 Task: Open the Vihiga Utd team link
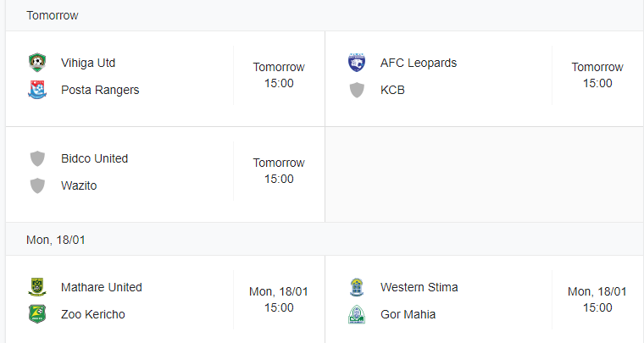tap(88, 63)
